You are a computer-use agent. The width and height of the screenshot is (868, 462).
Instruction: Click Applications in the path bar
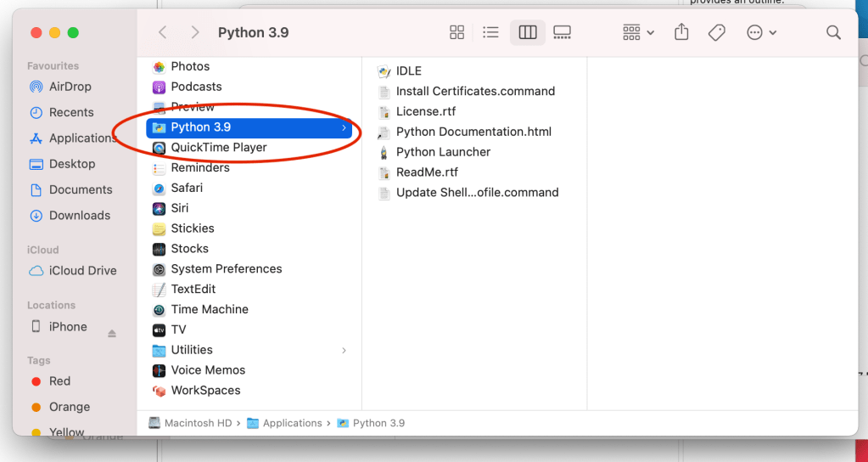[292, 423]
